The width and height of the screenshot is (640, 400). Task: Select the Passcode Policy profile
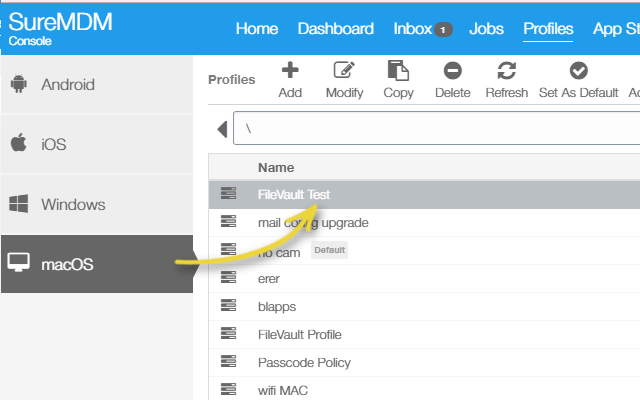point(304,362)
